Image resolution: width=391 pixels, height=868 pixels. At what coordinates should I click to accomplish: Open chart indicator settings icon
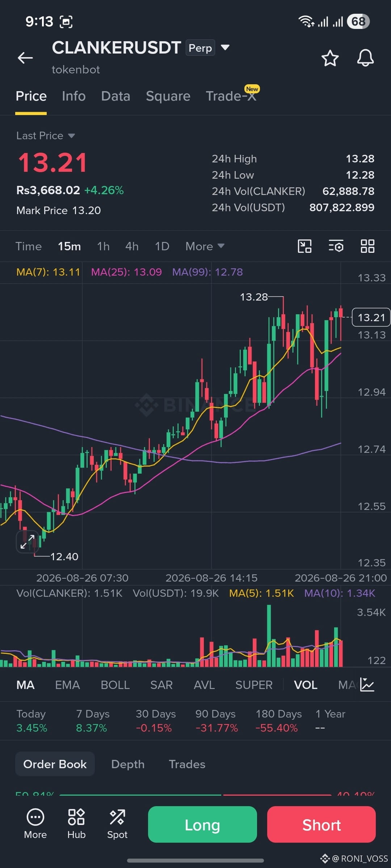coord(336,246)
